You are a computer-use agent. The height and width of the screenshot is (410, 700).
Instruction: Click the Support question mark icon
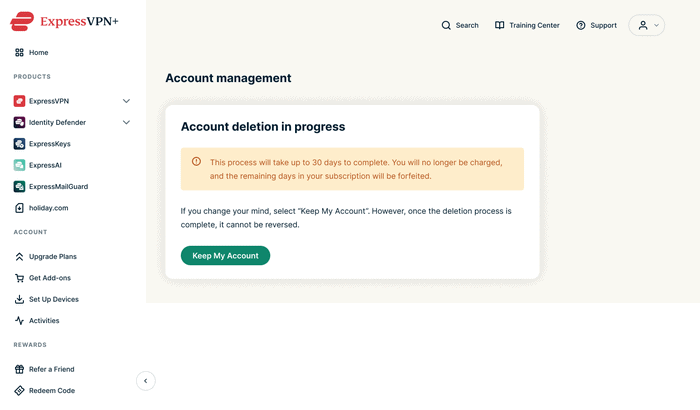click(580, 25)
